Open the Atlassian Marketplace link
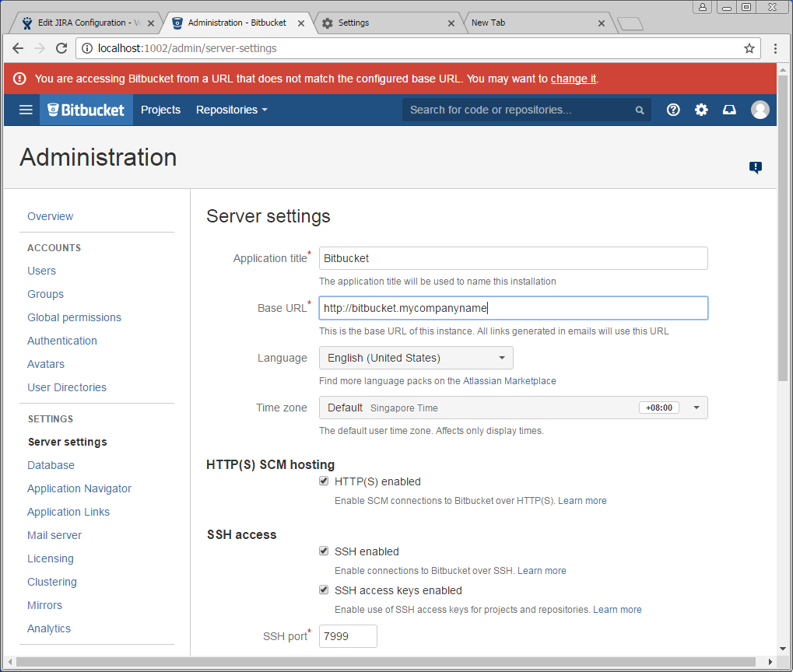The height and width of the screenshot is (672, 793). point(509,381)
